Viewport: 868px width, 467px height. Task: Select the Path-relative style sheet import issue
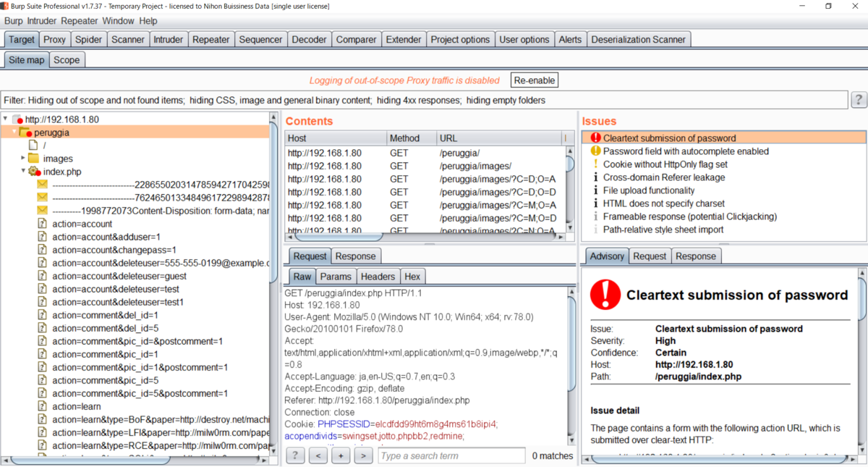pos(723,230)
